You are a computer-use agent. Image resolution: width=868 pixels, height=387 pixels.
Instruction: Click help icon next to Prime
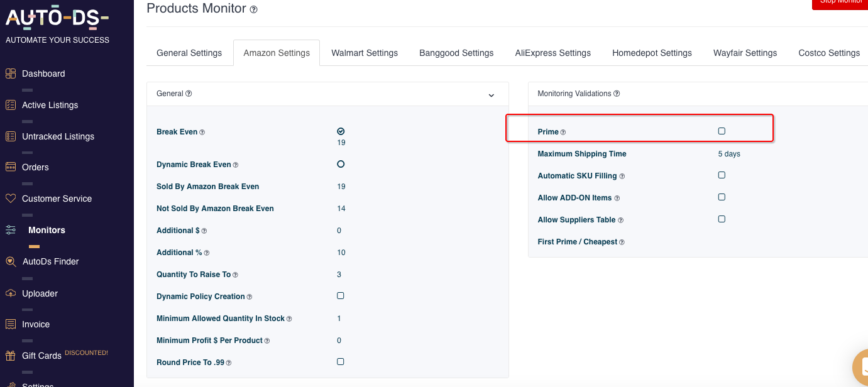tap(563, 133)
